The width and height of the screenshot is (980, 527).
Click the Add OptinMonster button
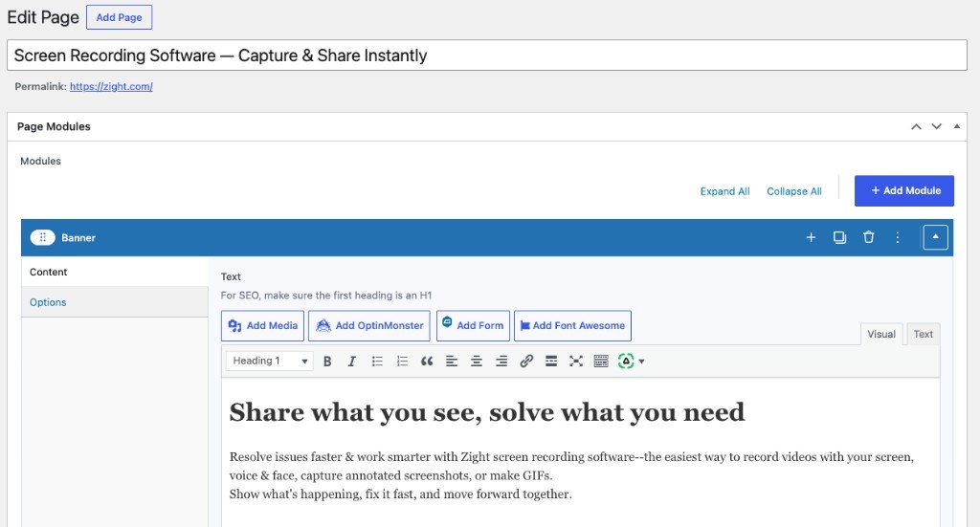click(369, 326)
